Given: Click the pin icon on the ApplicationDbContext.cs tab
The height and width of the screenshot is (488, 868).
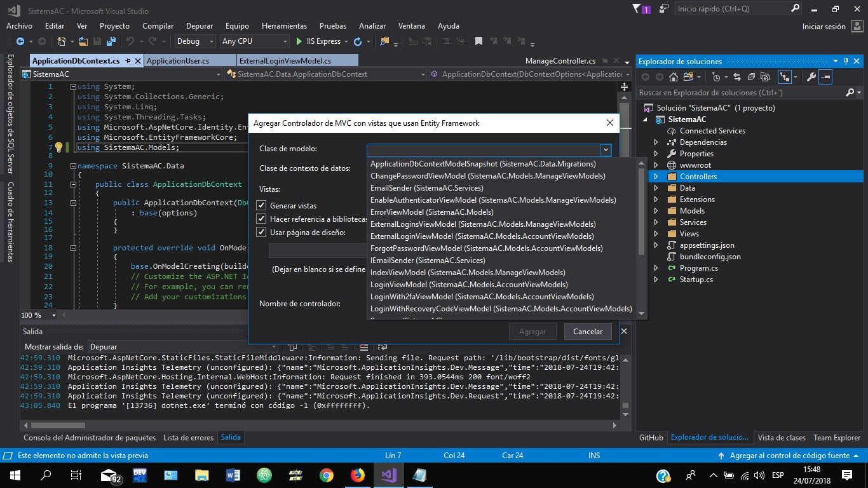Looking at the screenshot, I should [128, 61].
